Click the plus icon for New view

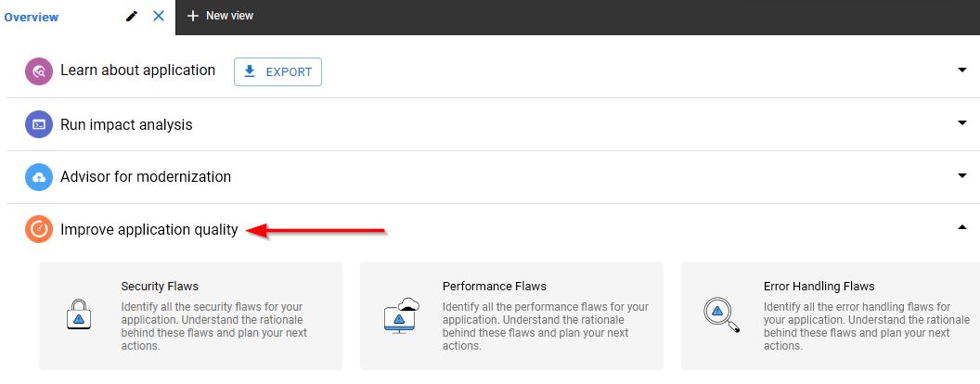pos(193,16)
